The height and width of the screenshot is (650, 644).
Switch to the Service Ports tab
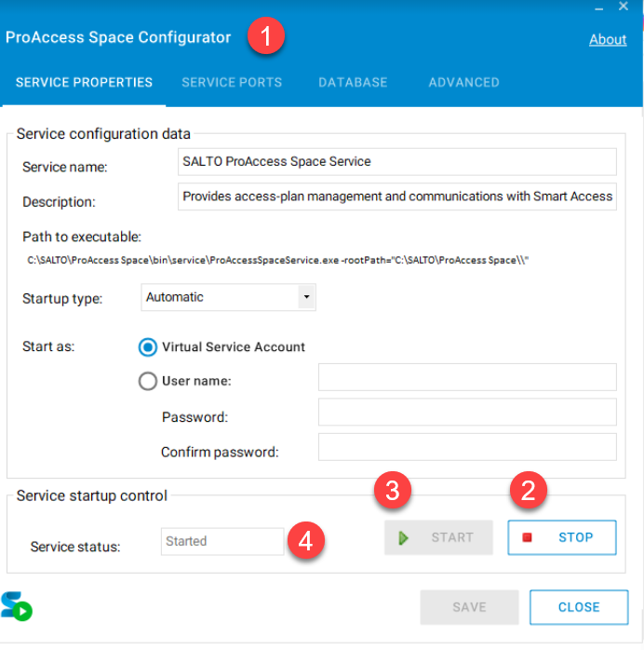coord(232,82)
